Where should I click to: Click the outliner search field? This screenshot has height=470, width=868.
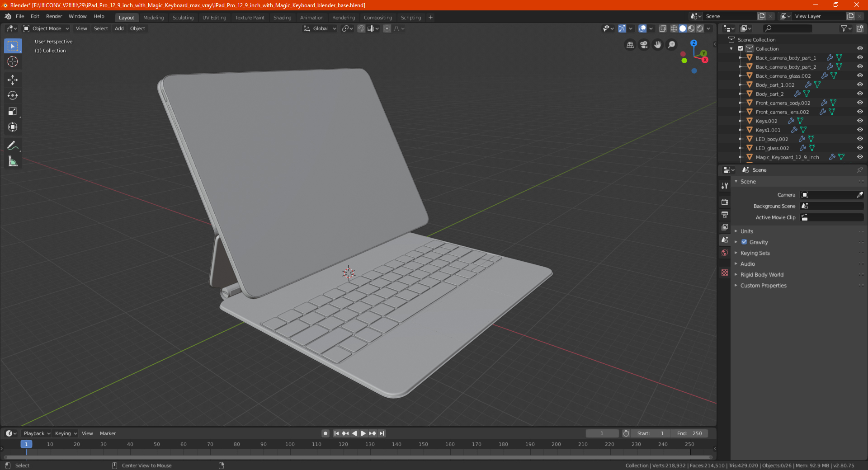tap(787, 28)
